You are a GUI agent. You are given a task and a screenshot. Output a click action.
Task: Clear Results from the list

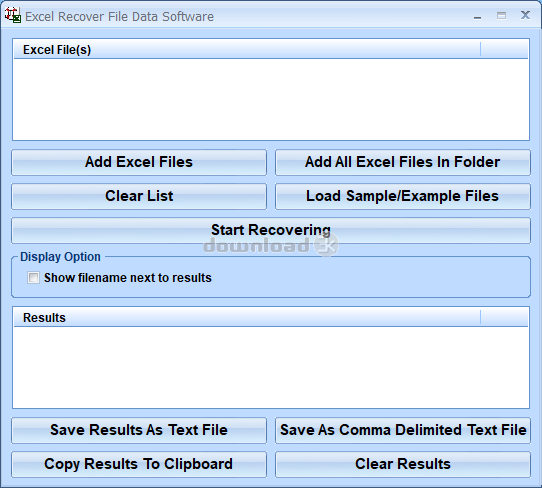pyautogui.click(x=403, y=464)
